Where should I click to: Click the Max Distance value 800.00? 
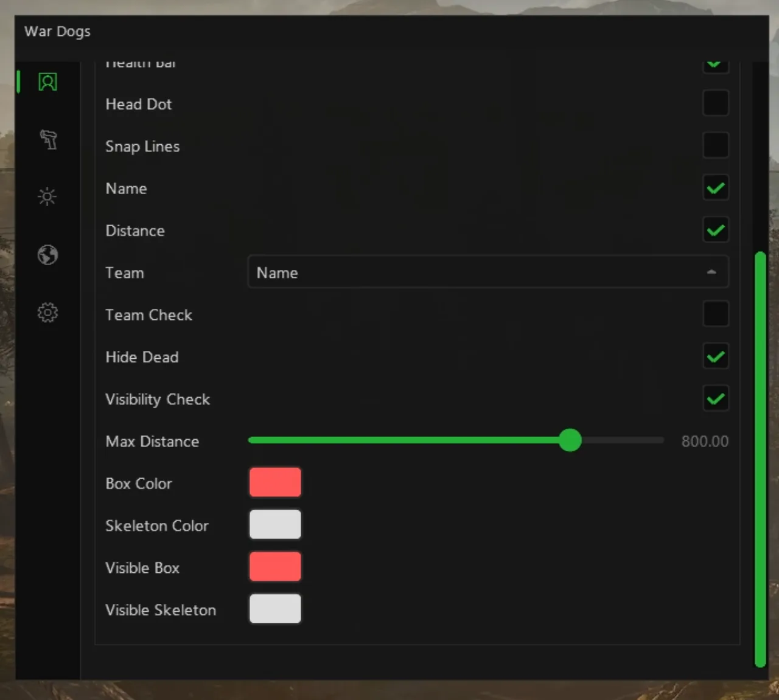click(705, 442)
